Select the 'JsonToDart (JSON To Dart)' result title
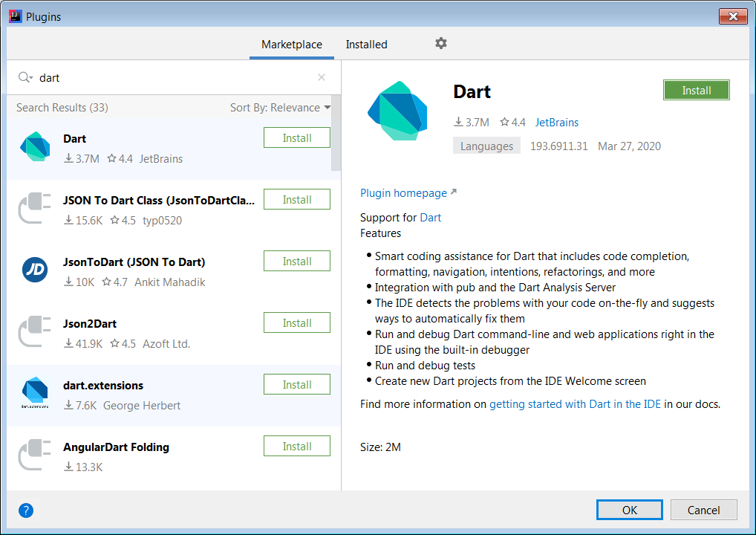Viewport: 756px width, 535px height. (x=134, y=262)
